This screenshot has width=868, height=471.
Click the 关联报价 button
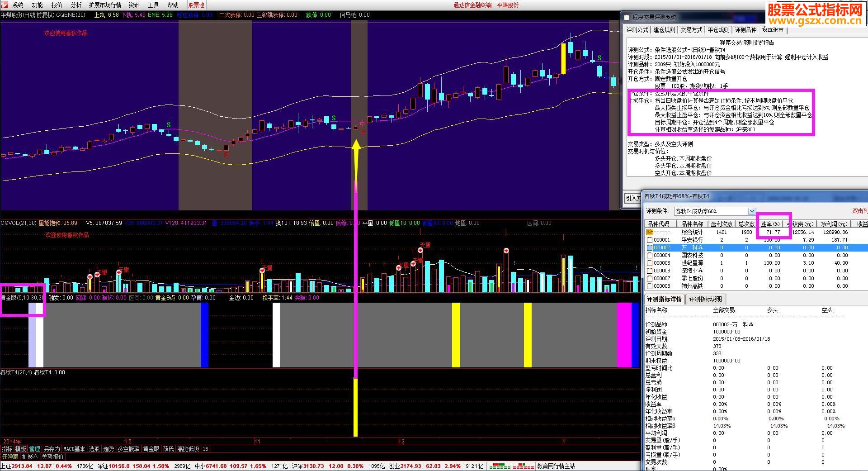pyautogui.click(x=52, y=457)
